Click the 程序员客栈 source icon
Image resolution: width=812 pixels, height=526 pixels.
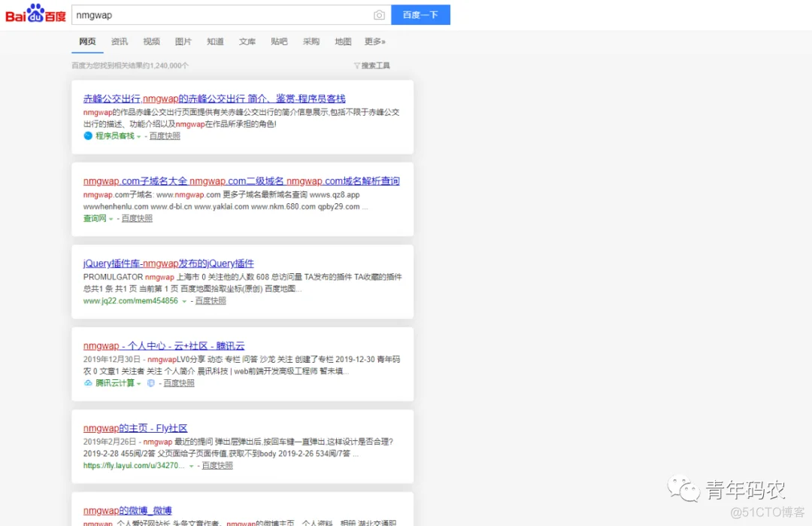click(88, 135)
